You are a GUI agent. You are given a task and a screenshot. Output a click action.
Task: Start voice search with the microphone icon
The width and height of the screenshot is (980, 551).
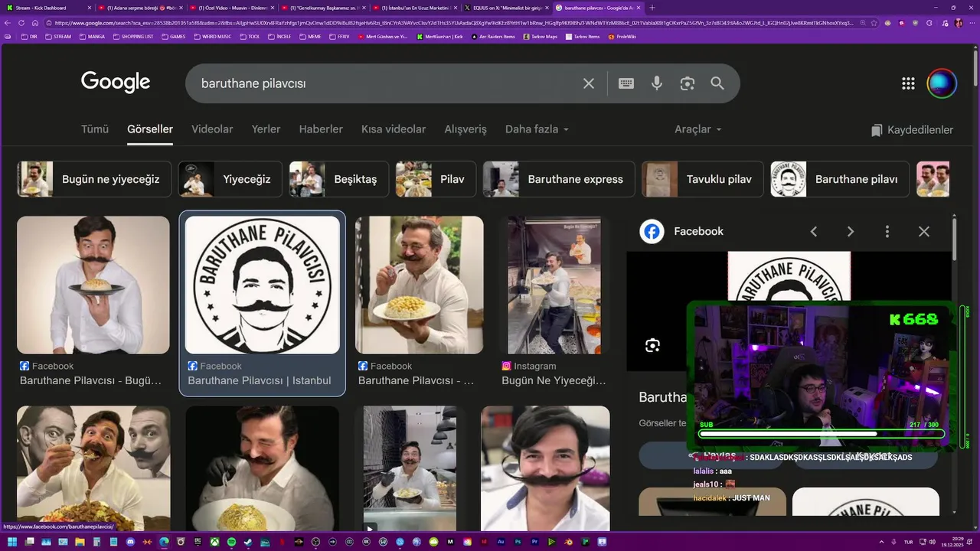pyautogui.click(x=657, y=83)
